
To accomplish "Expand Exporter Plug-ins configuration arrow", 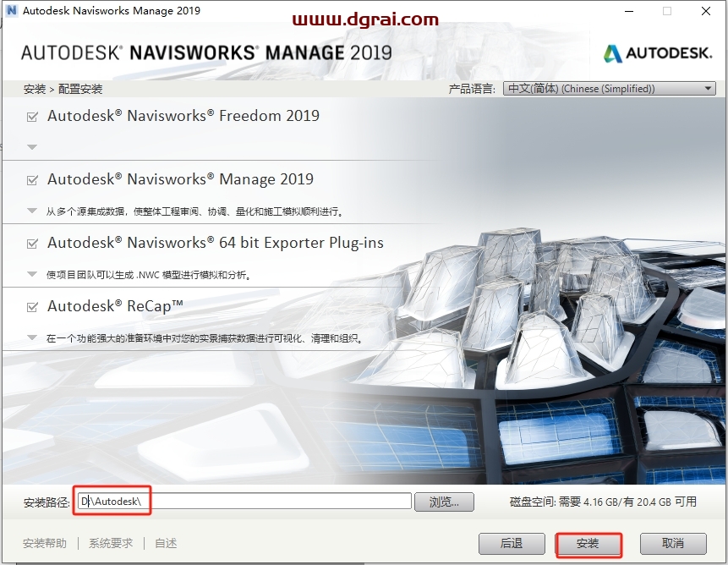I will click(32, 274).
